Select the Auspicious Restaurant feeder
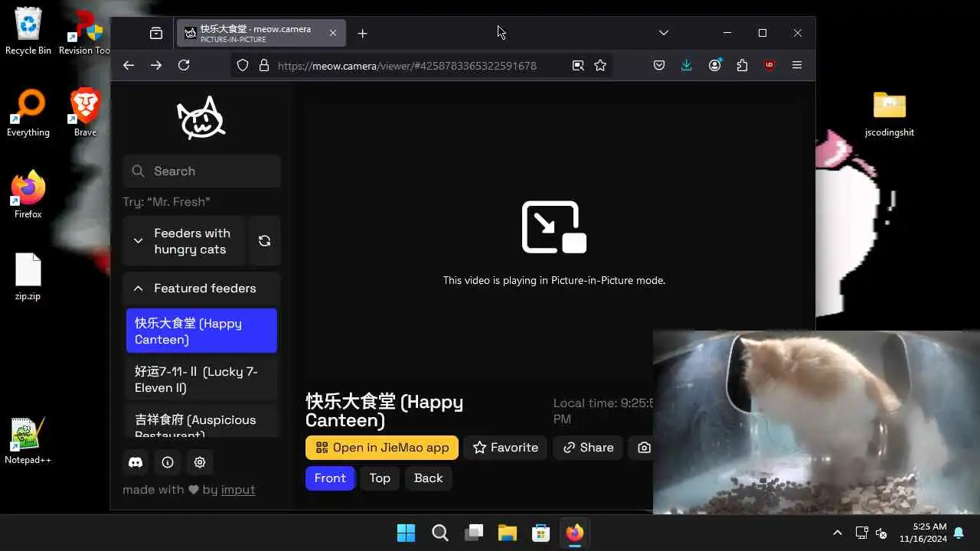This screenshot has width=980, height=551. click(x=201, y=421)
